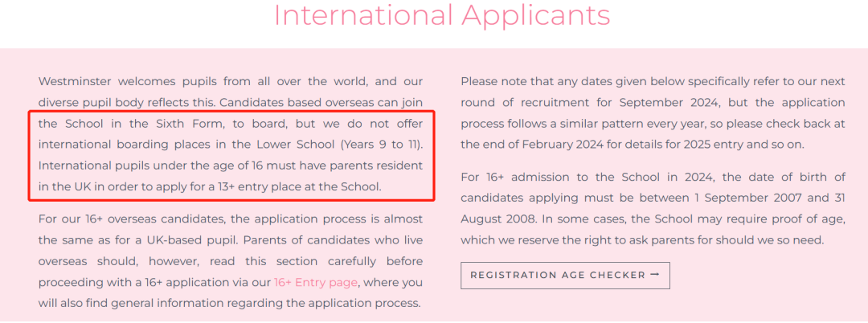This screenshot has width=868, height=323.
Task: Select paragraph beginning "Please note that any dates"
Action: tap(653, 113)
